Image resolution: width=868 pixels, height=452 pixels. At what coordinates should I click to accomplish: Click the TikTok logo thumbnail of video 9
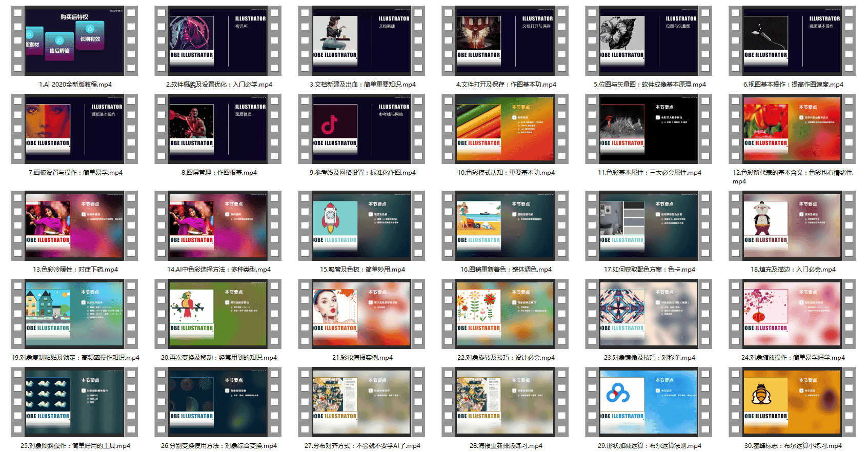(x=361, y=129)
